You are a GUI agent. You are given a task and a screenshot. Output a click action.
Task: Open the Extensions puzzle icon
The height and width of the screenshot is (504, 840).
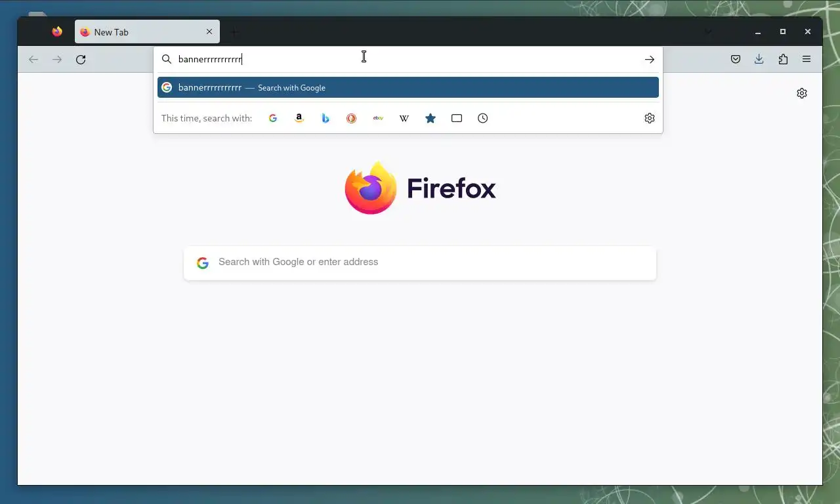783,60
